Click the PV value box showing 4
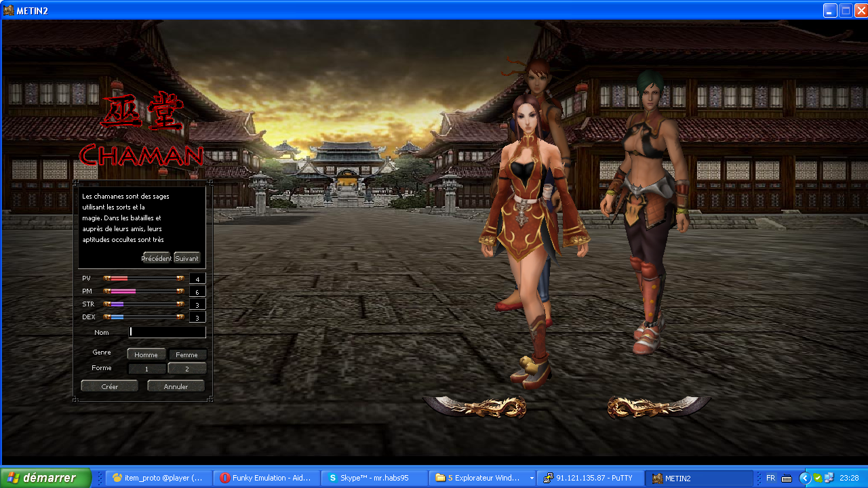Image resolution: width=868 pixels, height=488 pixels. coord(197,279)
